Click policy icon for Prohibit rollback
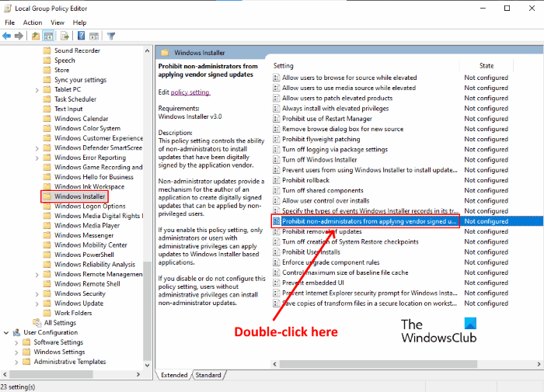The width and height of the screenshot is (544, 392). (x=276, y=180)
